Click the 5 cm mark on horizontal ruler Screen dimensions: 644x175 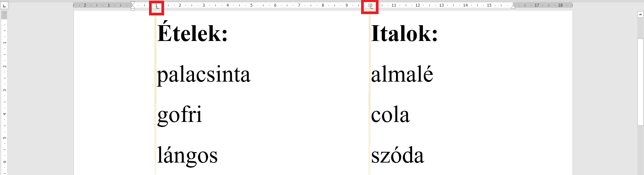point(251,5)
